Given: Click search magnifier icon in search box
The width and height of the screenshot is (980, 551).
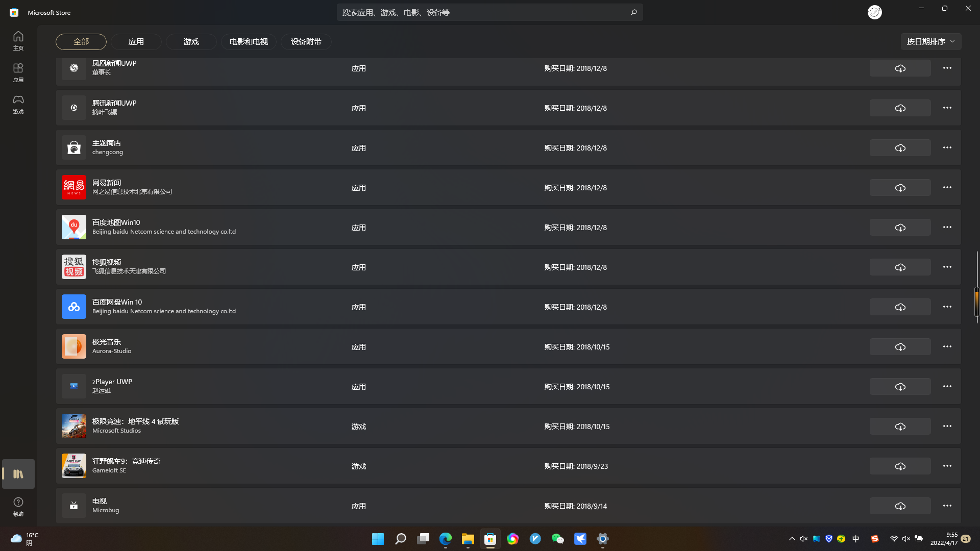Looking at the screenshot, I should point(633,12).
